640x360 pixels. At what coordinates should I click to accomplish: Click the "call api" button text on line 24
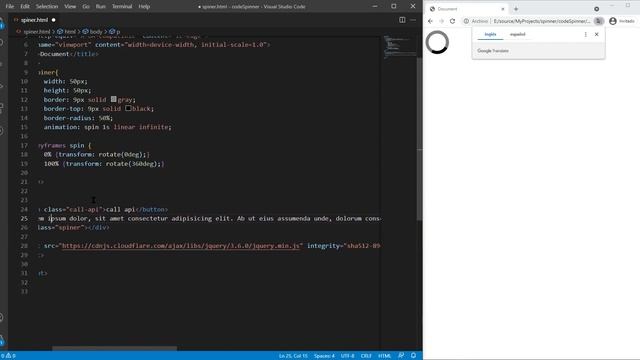coord(120,209)
